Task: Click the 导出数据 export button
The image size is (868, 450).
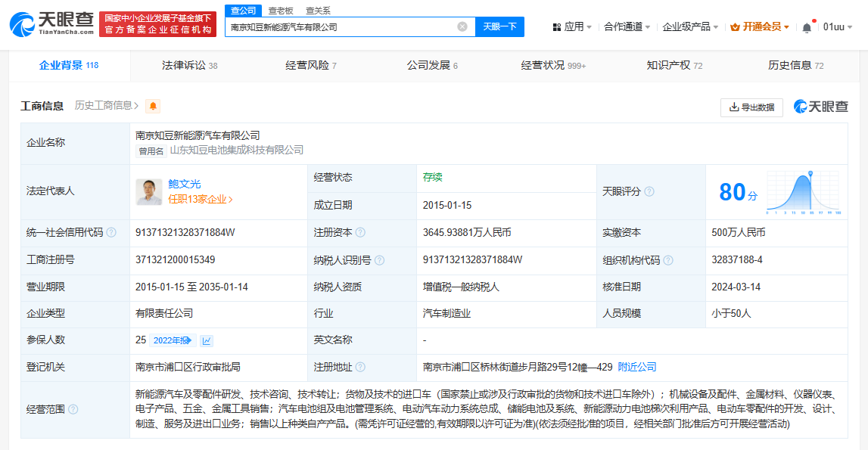Action: coord(751,107)
